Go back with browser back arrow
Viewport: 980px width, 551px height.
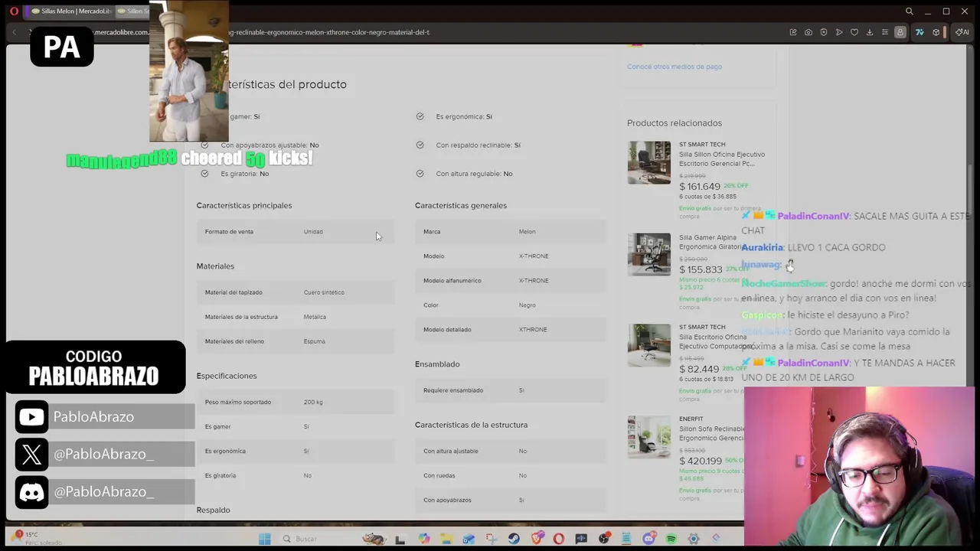(15, 32)
